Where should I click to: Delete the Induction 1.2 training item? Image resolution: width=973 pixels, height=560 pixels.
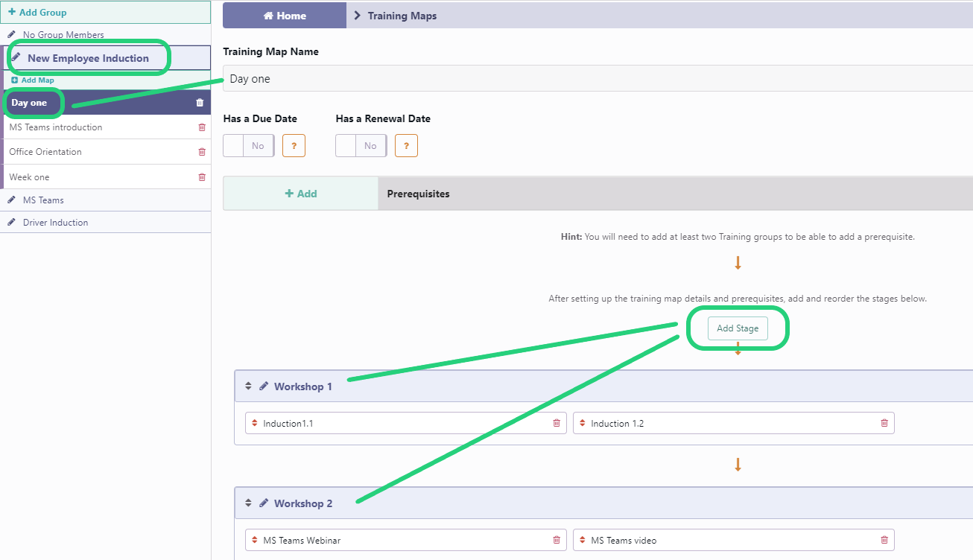click(884, 422)
